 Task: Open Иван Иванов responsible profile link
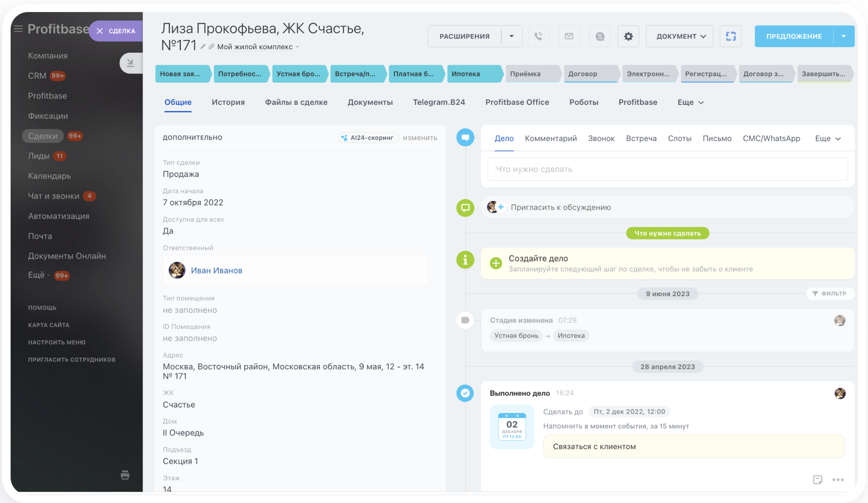pos(216,271)
